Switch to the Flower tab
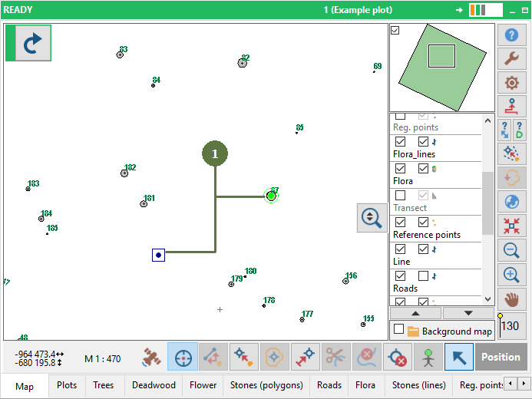 [x=203, y=385]
